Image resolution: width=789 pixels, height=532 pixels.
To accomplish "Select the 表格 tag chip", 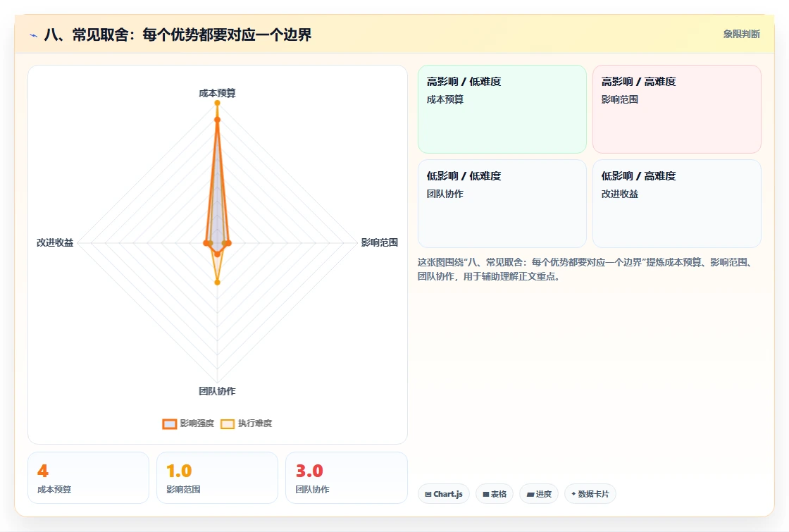I will coord(495,494).
